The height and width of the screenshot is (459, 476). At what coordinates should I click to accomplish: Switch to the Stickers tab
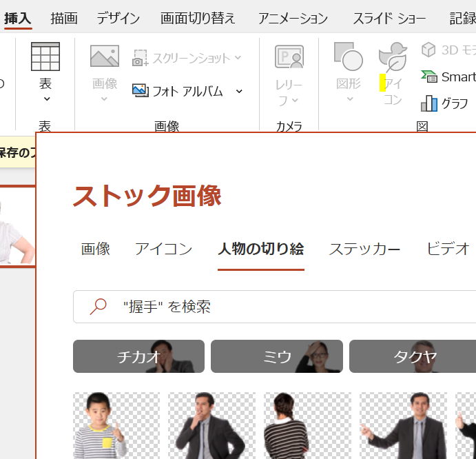pyautogui.click(x=364, y=249)
